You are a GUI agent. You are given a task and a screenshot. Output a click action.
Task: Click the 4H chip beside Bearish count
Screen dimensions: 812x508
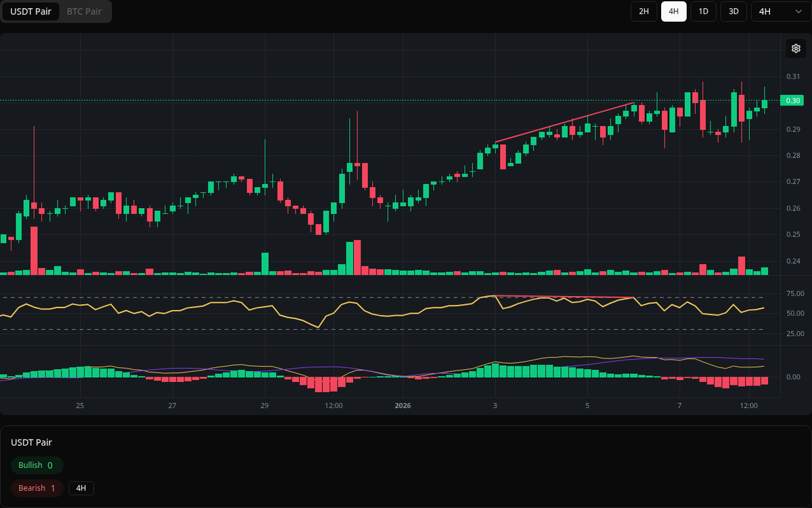coord(82,488)
